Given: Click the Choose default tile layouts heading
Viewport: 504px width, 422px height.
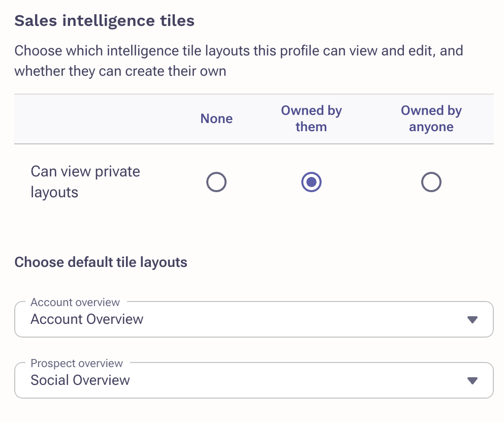Looking at the screenshot, I should 101,262.
